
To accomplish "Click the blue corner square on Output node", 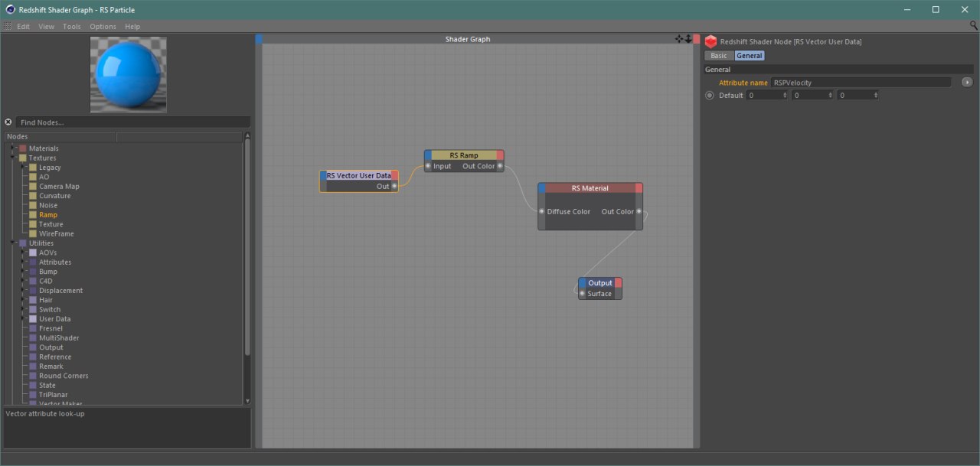I will point(583,282).
